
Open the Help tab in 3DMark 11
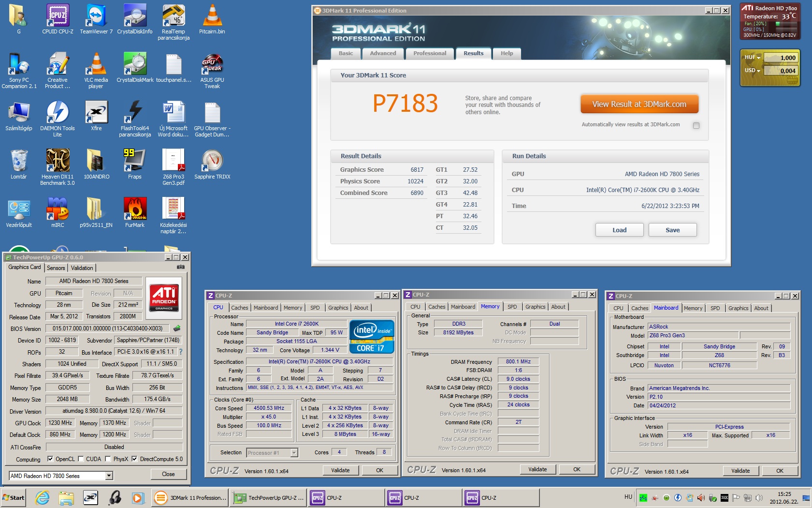[x=507, y=54]
